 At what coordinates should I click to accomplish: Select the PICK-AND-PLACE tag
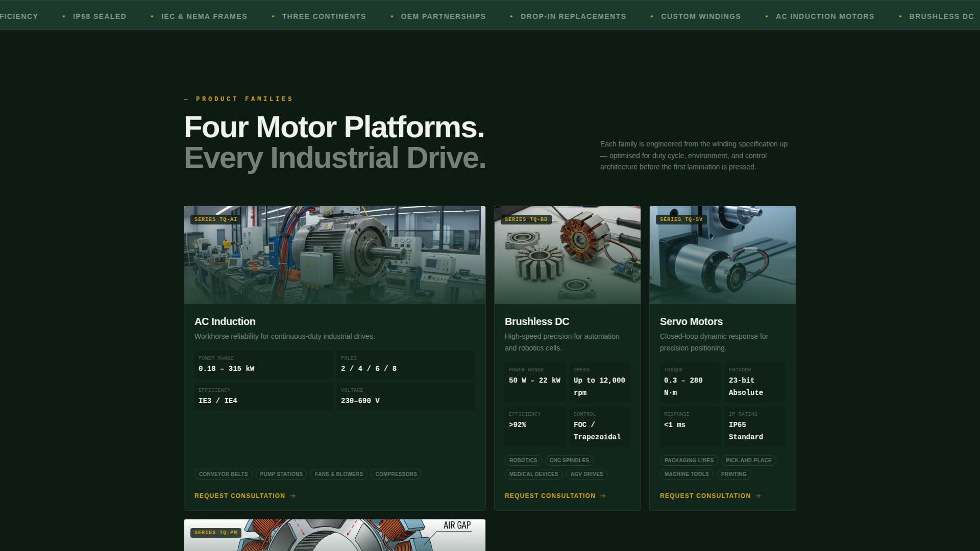coord(748,460)
